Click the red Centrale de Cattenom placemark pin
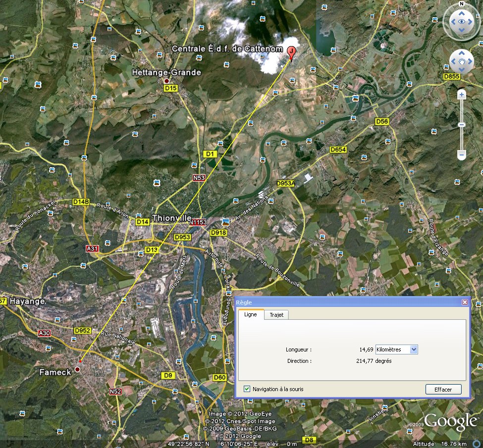The image size is (483, 448). tap(292, 52)
